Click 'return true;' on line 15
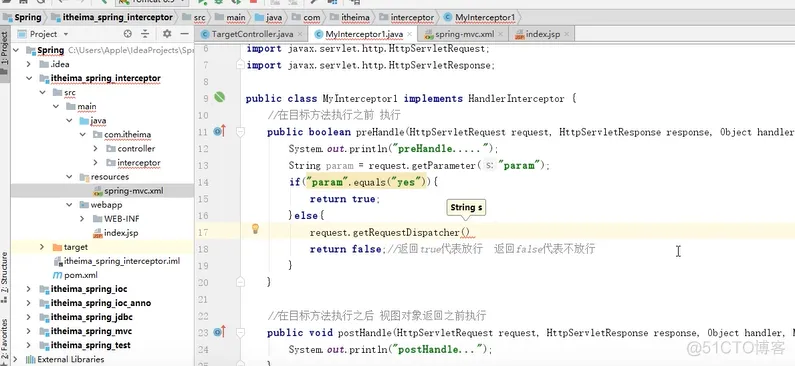This screenshot has height=366, width=795. coord(345,199)
